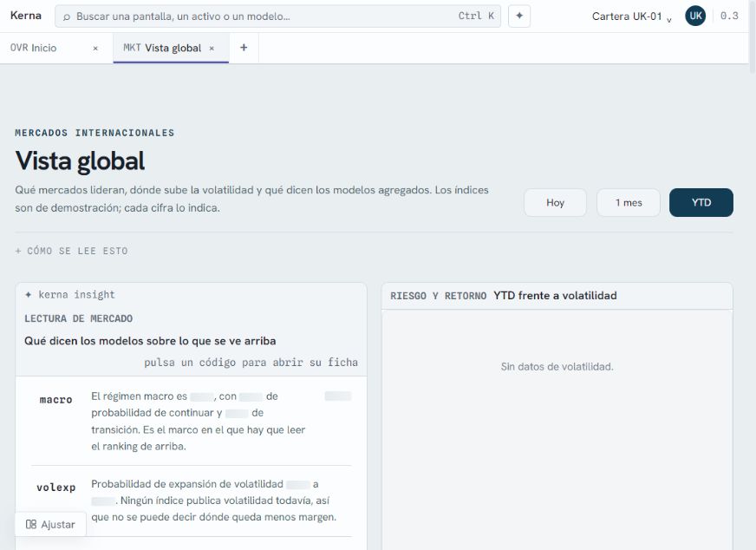
Task: Select the YTD time range
Action: tap(701, 203)
